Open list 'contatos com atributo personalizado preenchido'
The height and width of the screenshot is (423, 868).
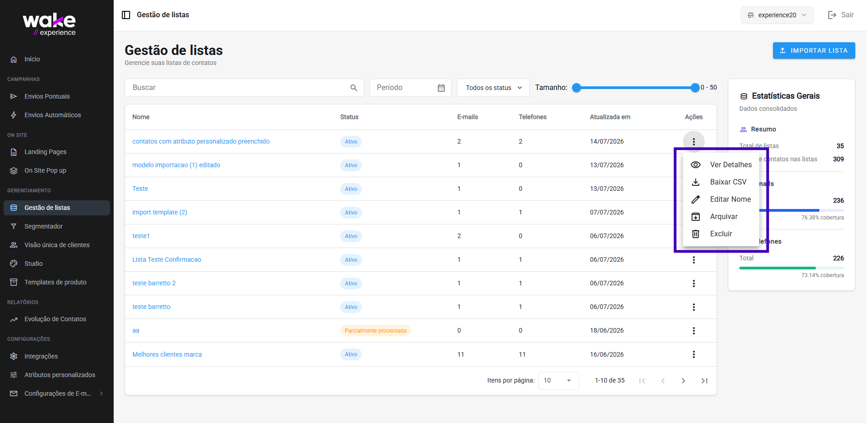click(201, 141)
